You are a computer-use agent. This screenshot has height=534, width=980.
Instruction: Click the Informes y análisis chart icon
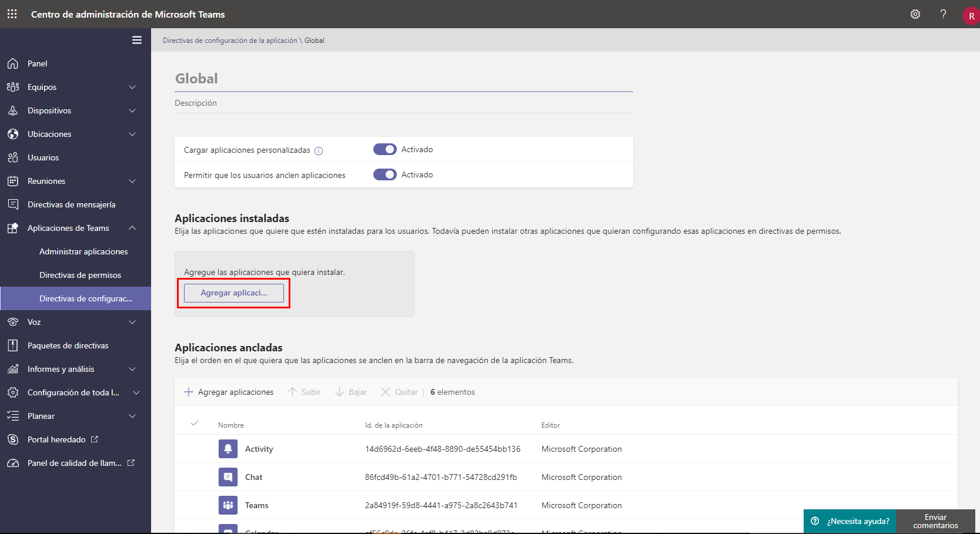coord(13,369)
